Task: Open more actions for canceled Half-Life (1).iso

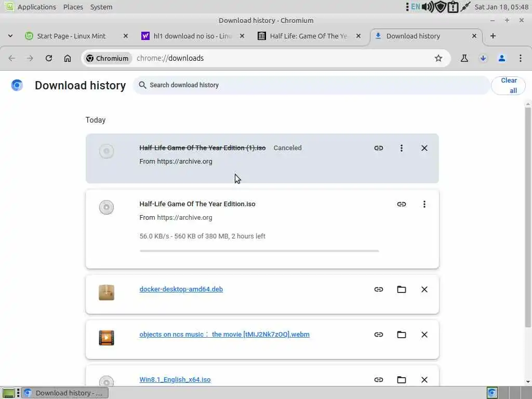Action: pyautogui.click(x=402, y=148)
